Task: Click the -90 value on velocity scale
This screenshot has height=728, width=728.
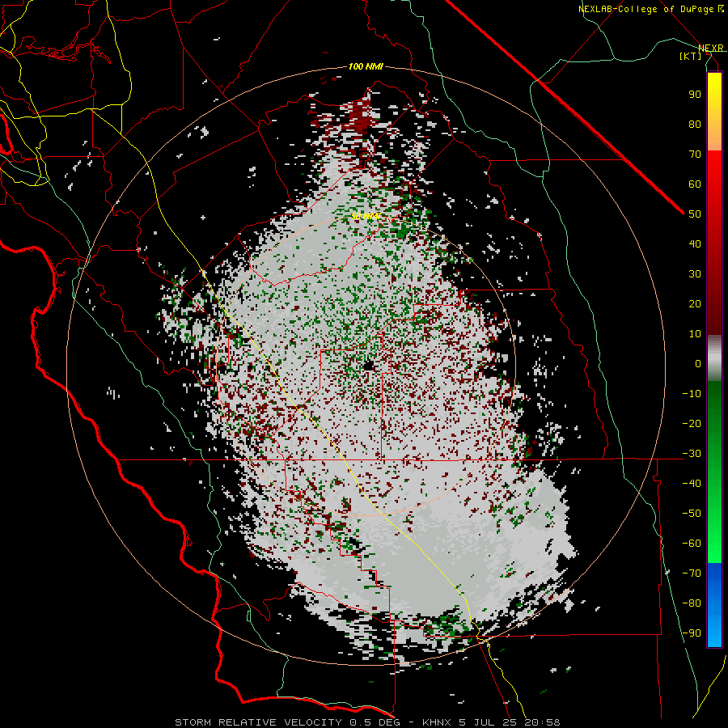Action: (x=692, y=633)
